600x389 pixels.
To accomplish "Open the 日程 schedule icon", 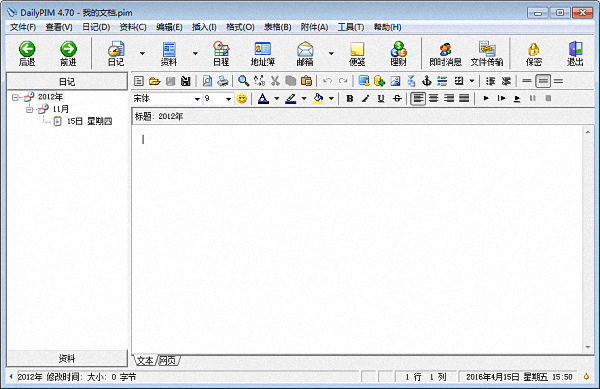I will (x=221, y=53).
